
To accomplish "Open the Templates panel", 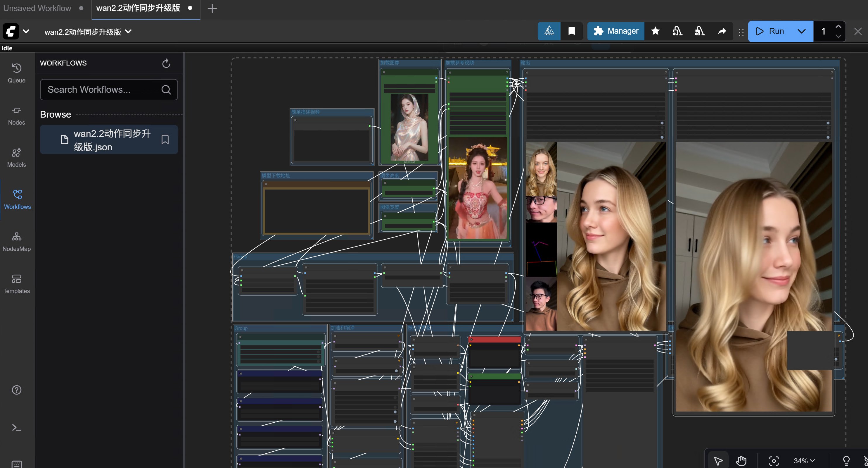I will point(16,283).
